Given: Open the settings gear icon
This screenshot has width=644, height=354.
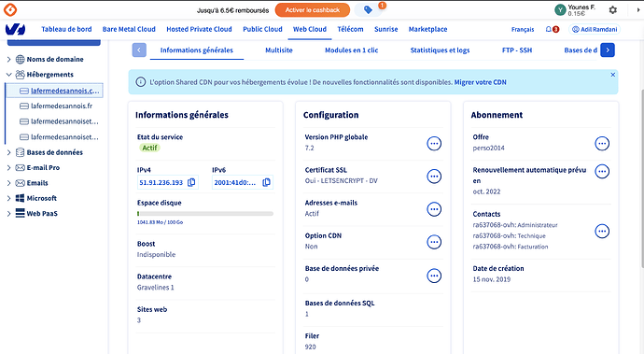Looking at the screenshot, I should 613,10.
